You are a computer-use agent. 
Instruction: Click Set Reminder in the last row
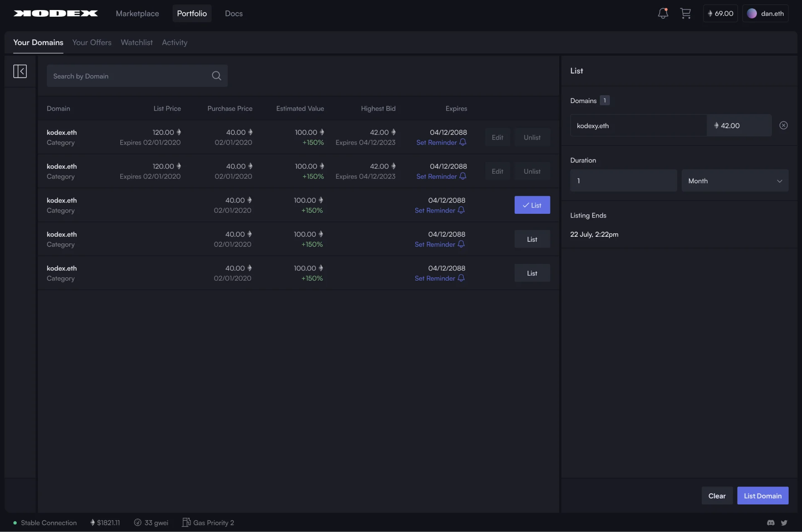tap(439, 278)
